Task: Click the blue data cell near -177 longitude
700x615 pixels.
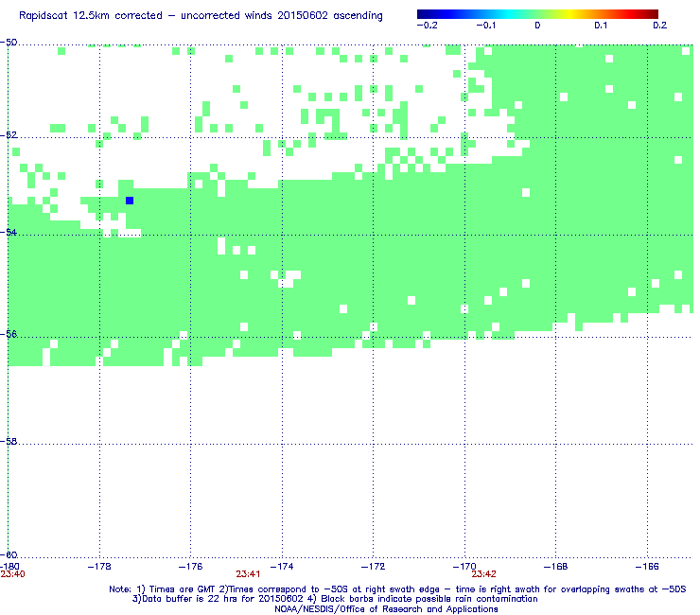Action: (130, 201)
